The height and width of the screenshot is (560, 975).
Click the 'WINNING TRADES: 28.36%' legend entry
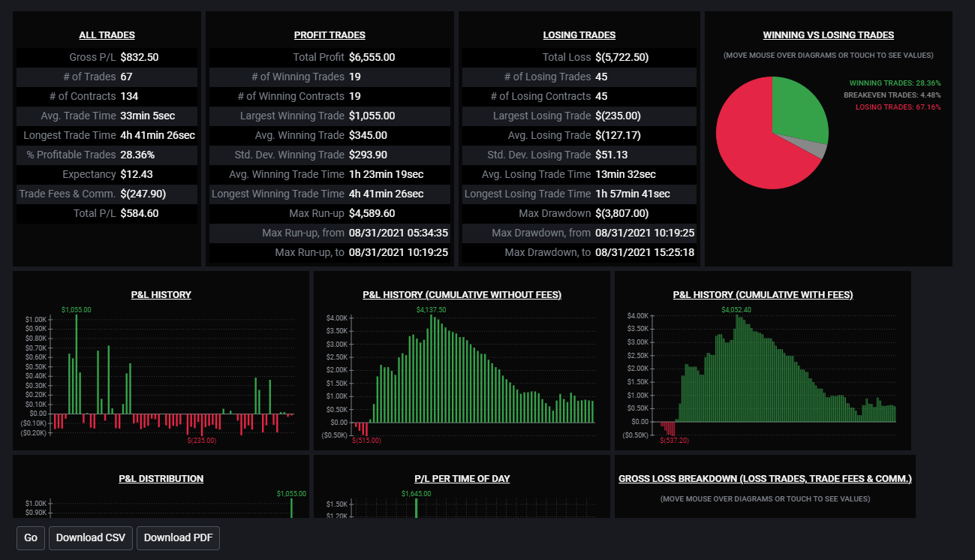pos(895,83)
